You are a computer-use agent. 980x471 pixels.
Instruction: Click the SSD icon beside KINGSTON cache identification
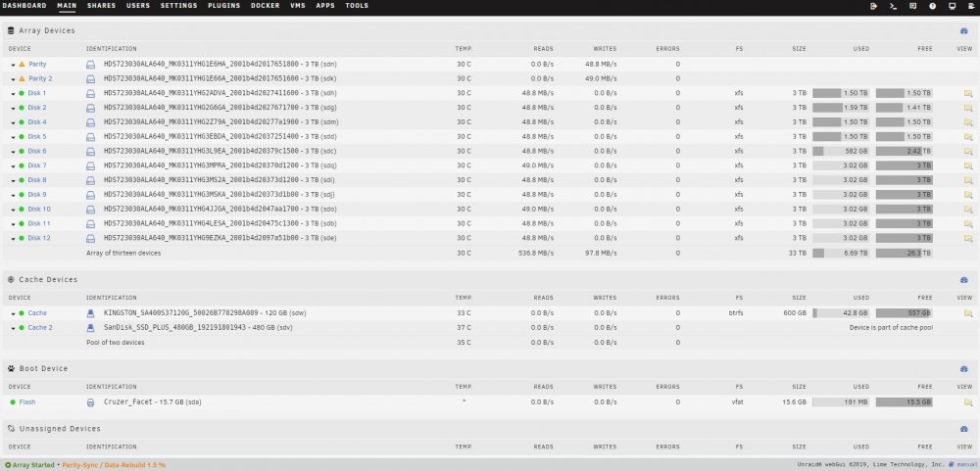(x=90, y=313)
